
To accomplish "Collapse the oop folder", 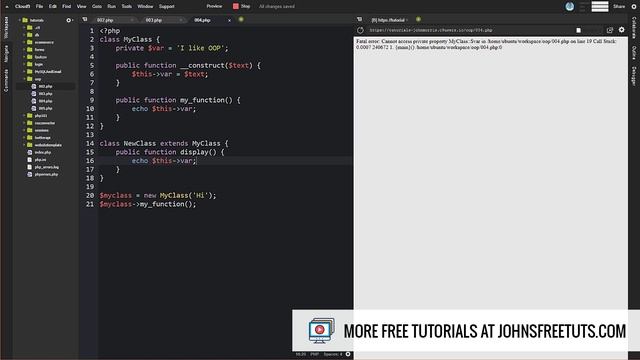I will tap(24, 79).
